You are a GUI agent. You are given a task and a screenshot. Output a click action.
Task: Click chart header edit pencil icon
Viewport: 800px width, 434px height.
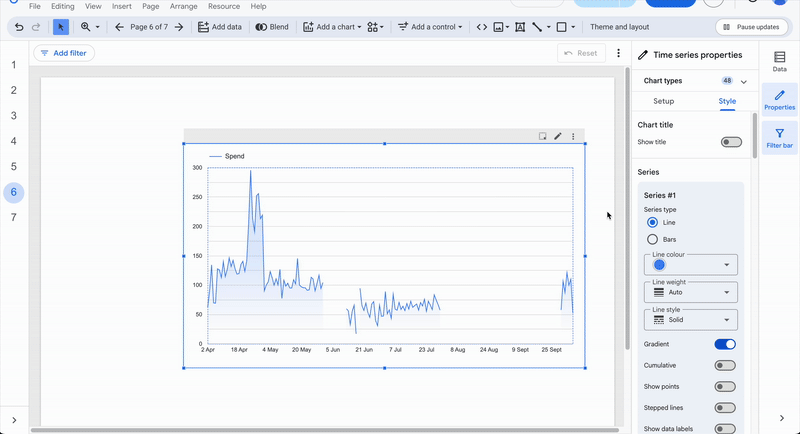558,136
